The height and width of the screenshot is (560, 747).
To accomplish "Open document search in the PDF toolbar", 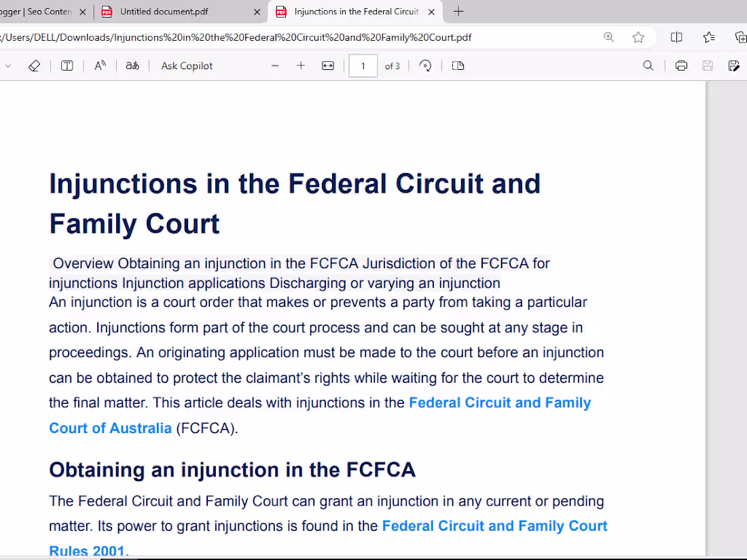I will coord(649,65).
